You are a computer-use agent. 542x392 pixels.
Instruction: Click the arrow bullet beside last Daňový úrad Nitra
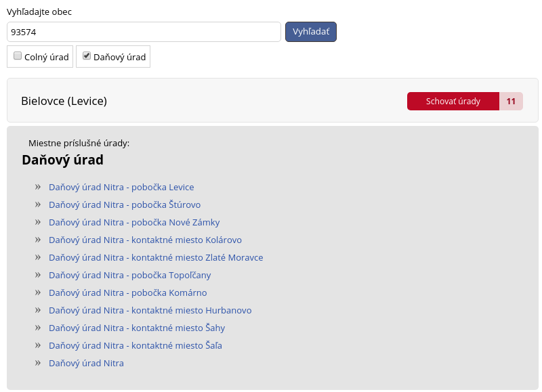pos(38,363)
